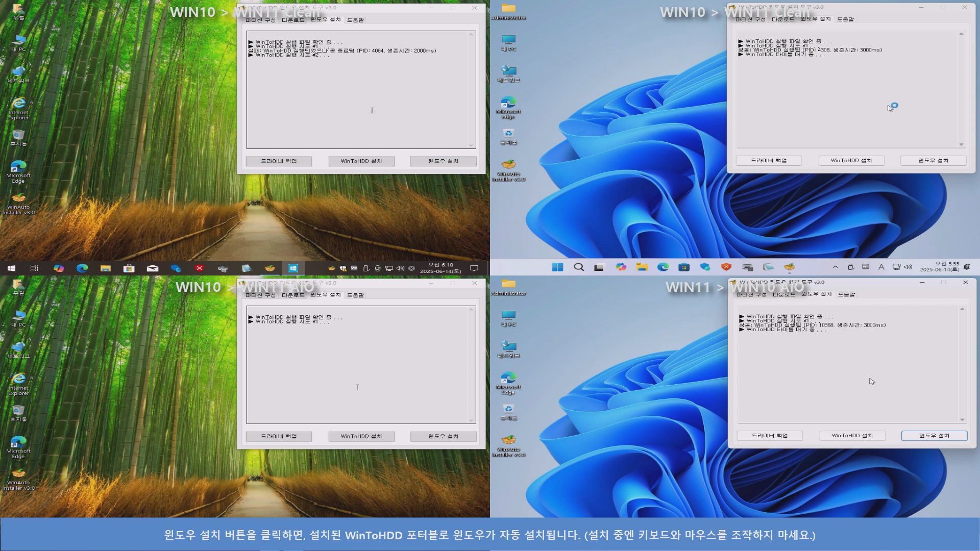The height and width of the screenshot is (551, 980).
Task: Select WinAuto Installer v3.0 on bottom-right desktop
Action: pyautogui.click(x=508, y=446)
